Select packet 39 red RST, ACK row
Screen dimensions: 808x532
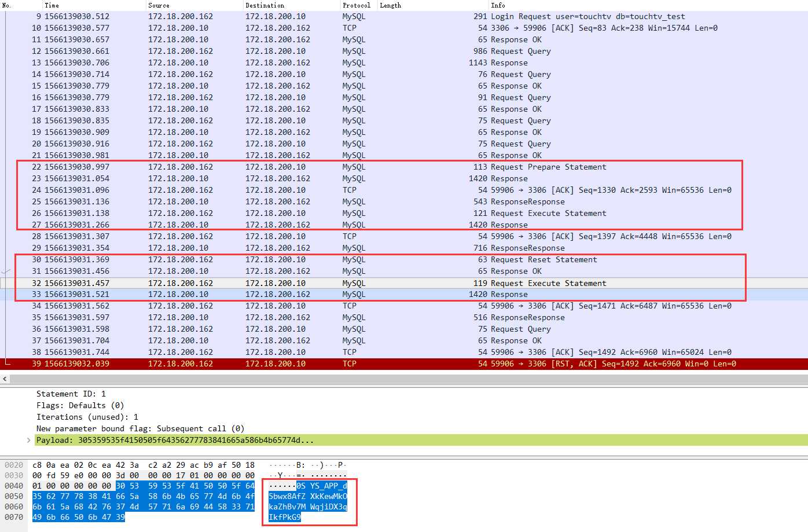(x=404, y=364)
